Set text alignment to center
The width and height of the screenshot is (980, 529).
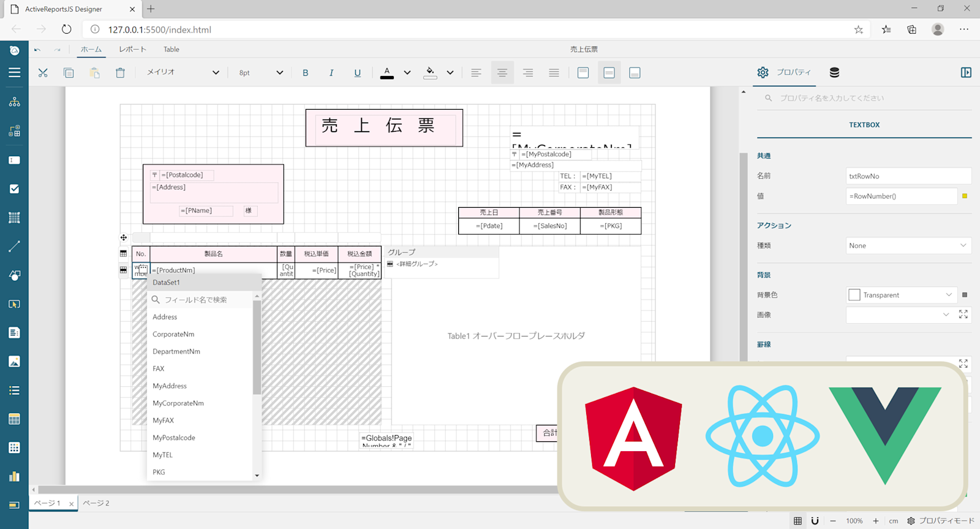502,73
